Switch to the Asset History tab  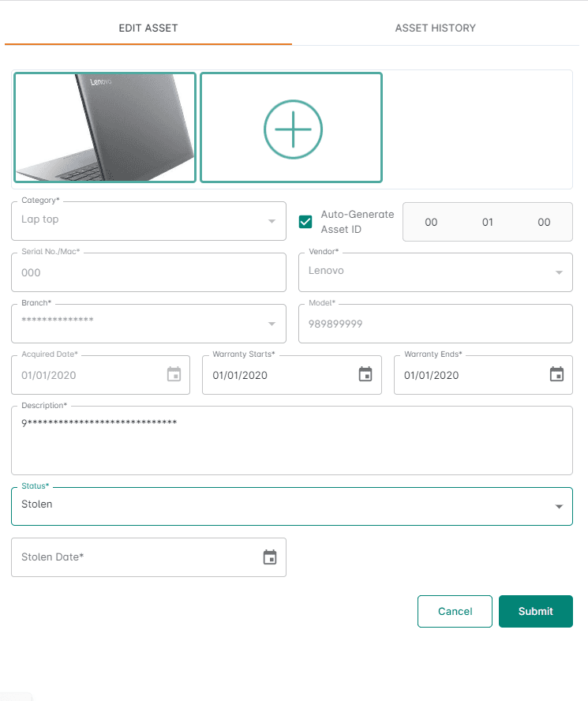(x=435, y=28)
